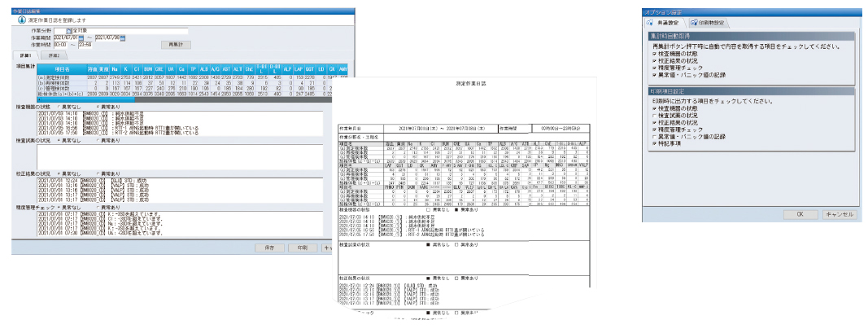The height and width of the screenshot is (329, 868).
Task: Select 異常あり for 精度管理チェック
Action: (x=98, y=208)
